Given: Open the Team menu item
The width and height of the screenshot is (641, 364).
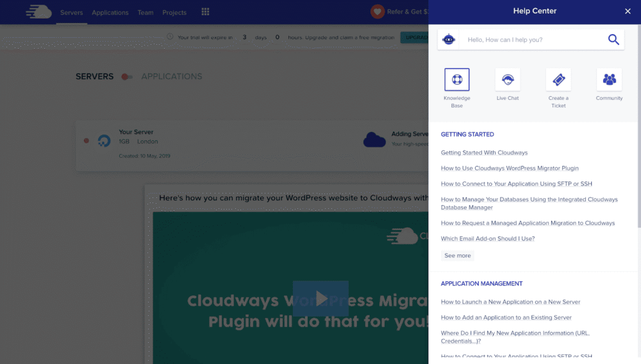Looking at the screenshot, I should tap(146, 13).
